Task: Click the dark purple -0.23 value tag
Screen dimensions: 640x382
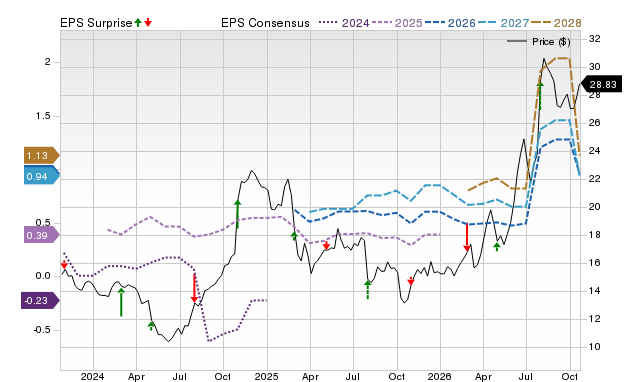Action: coord(40,300)
